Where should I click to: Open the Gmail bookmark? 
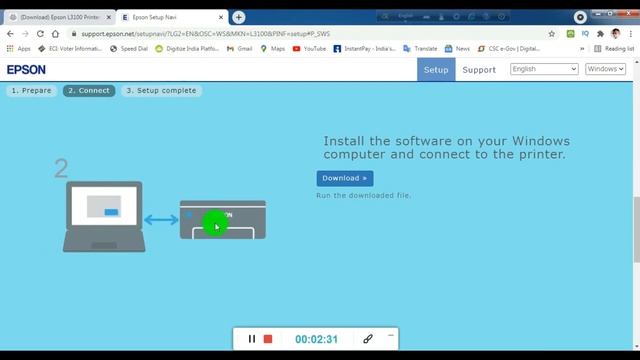(x=240, y=49)
